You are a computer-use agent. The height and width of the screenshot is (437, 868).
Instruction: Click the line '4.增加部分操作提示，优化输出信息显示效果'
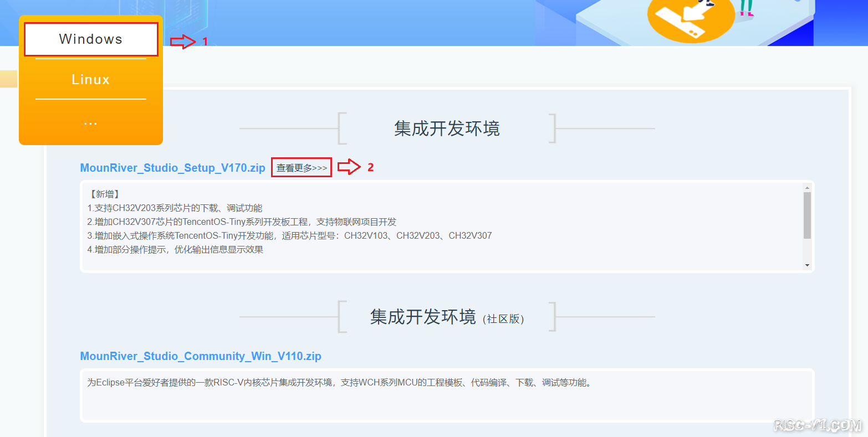coord(175,250)
